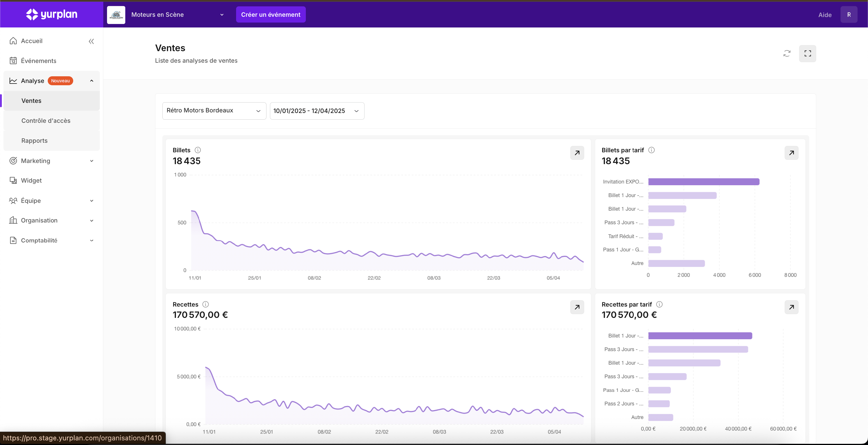Screen dimensions: 868x445
Task: Go to Rapports submenu item
Action: click(x=34, y=140)
